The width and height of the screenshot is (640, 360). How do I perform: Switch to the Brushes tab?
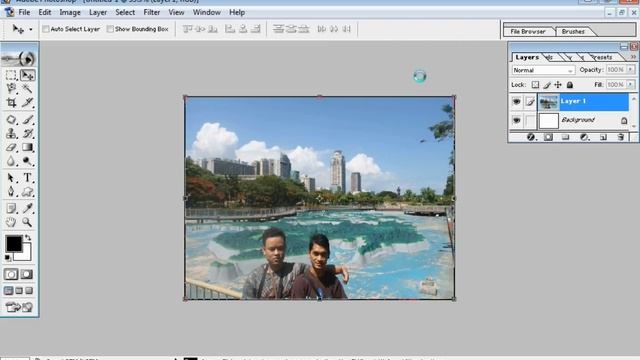573,31
